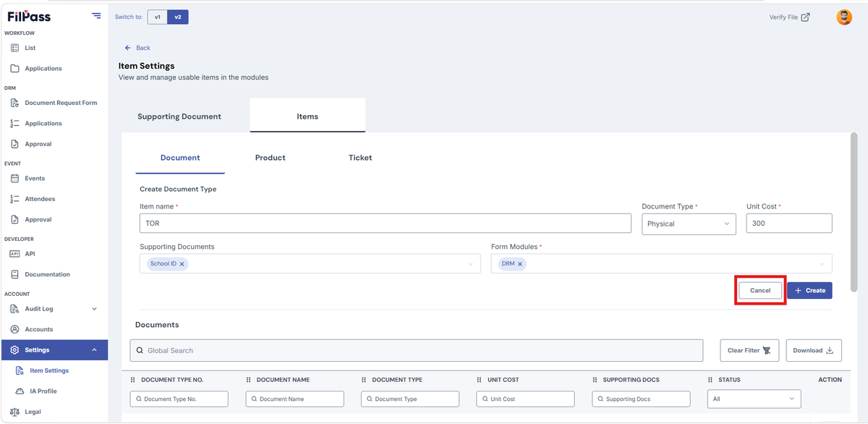868x424 pixels.
Task: Open the Document Request Form sidebar icon
Action: tap(14, 103)
